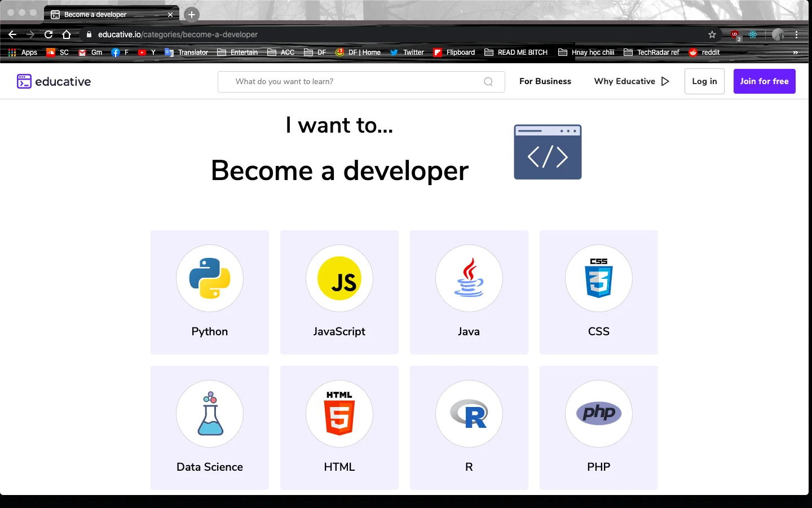Viewport: 812px width, 508px height.
Task: Open Chrome's three-dot menu
Action: point(796,34)
